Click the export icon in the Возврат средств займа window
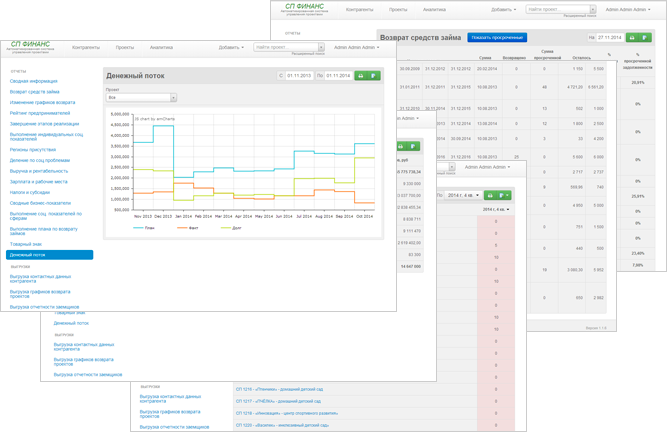667x432 pixels. point(645,37)
